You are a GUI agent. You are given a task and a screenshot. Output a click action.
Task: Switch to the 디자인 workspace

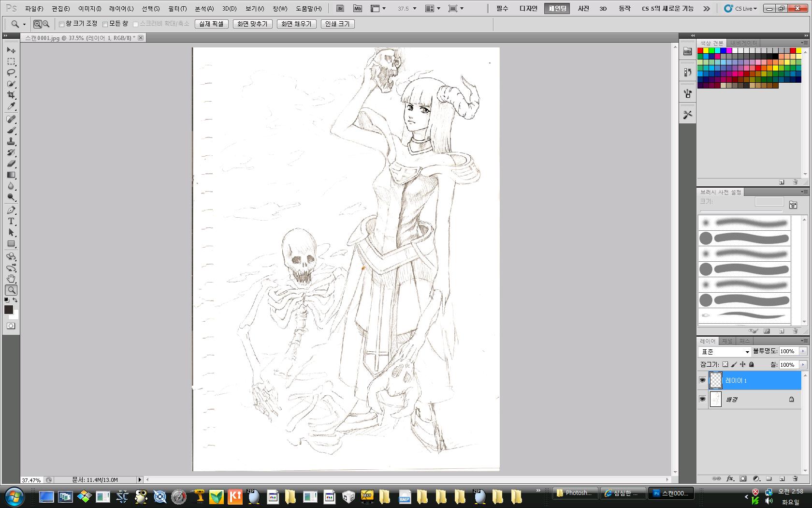point(528,9)
